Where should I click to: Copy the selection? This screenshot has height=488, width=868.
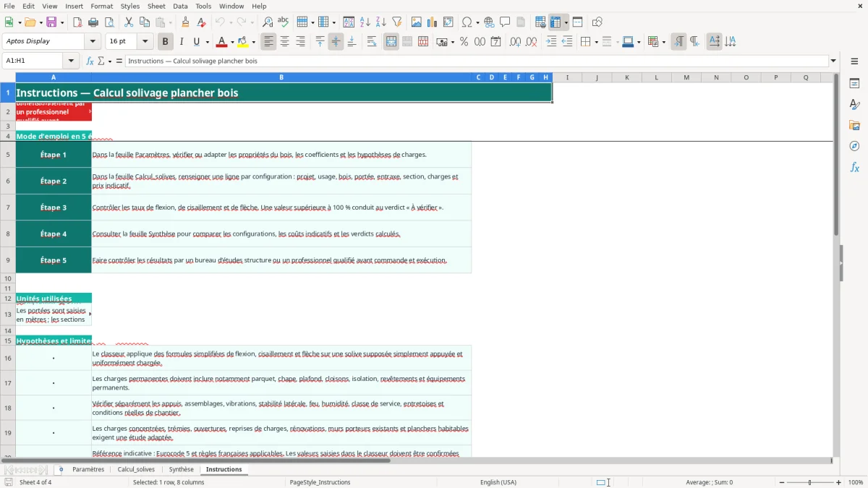pyautogui.click(x=145, y=22)
